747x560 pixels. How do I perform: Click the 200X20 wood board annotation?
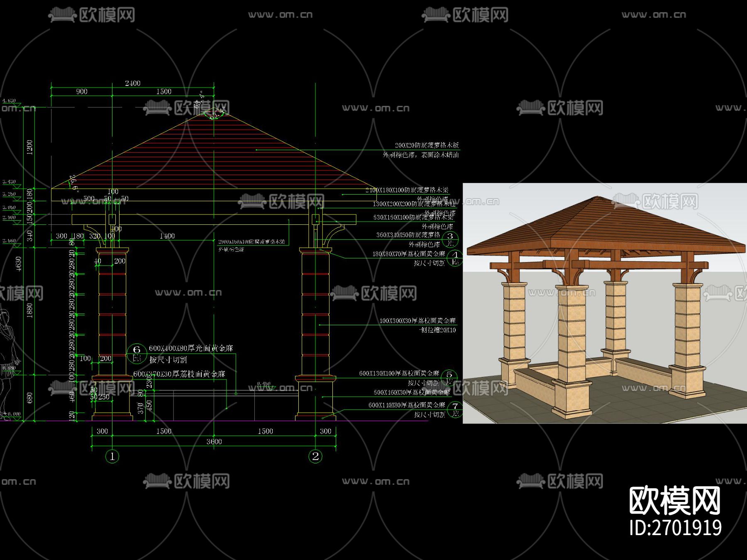427,145
